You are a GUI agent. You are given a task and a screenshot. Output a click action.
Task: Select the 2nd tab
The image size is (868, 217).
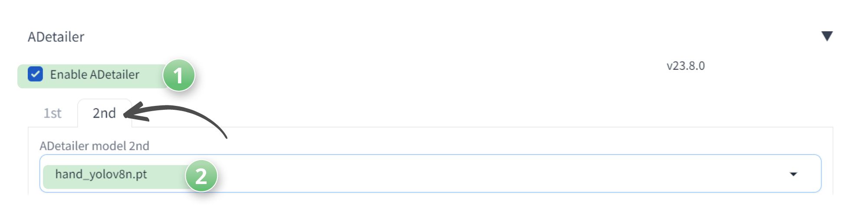(x=104, y=113)
